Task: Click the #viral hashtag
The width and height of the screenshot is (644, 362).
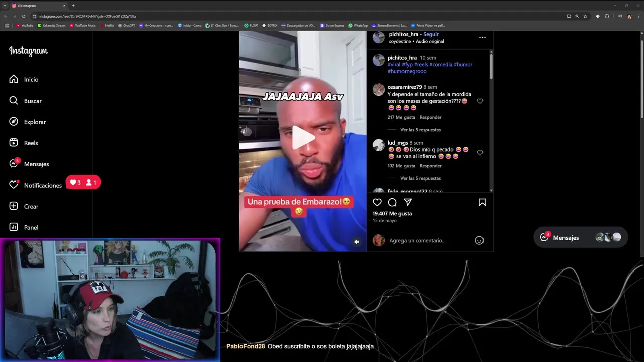Action: [394, 64]
